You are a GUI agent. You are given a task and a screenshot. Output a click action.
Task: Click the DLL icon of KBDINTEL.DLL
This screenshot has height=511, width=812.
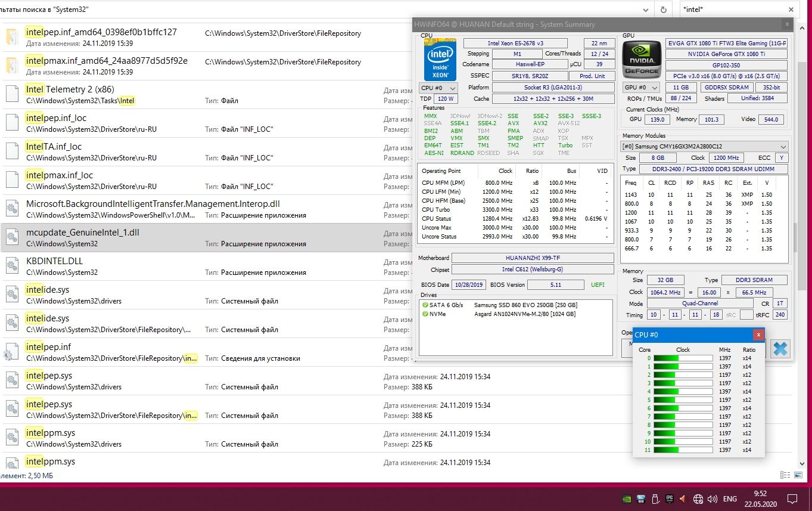pyautogui.click(x=12, y=266)
